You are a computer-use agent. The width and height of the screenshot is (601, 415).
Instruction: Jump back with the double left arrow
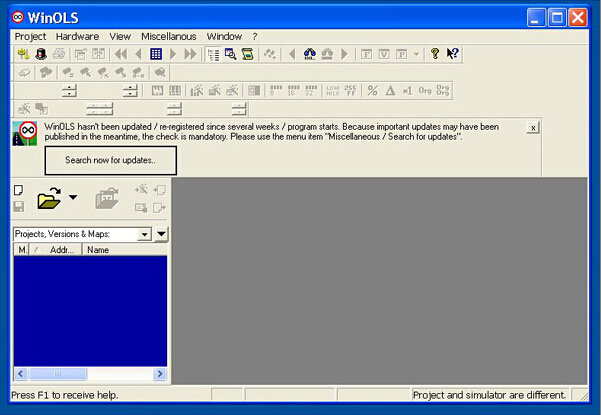(x=121, y=54)
